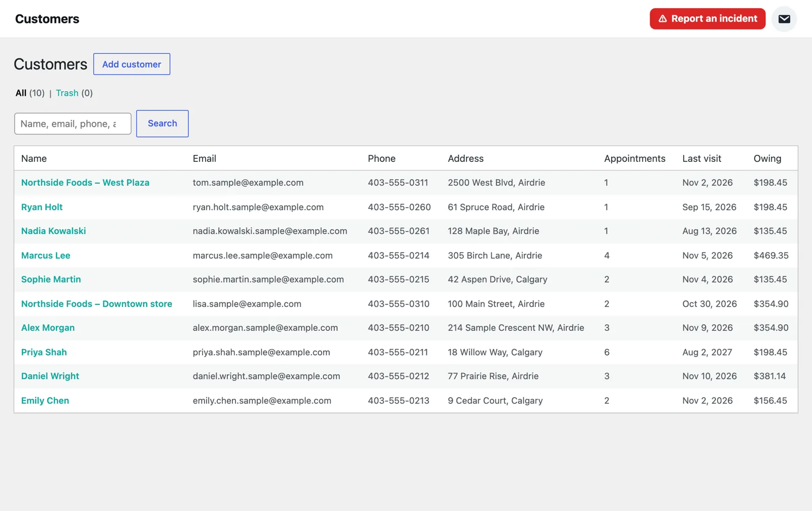812x511 pixels.
Task: Select owing amount $381.14
Action: tap(769, 376)
